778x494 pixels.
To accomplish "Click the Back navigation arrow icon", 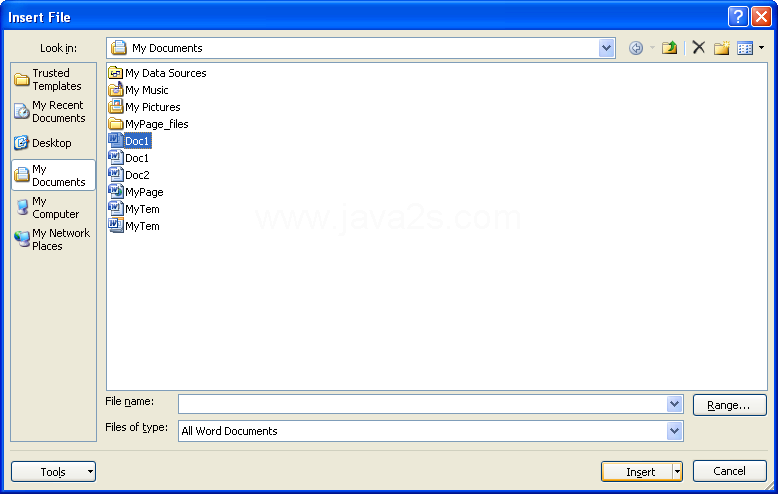I will point(636,48).
